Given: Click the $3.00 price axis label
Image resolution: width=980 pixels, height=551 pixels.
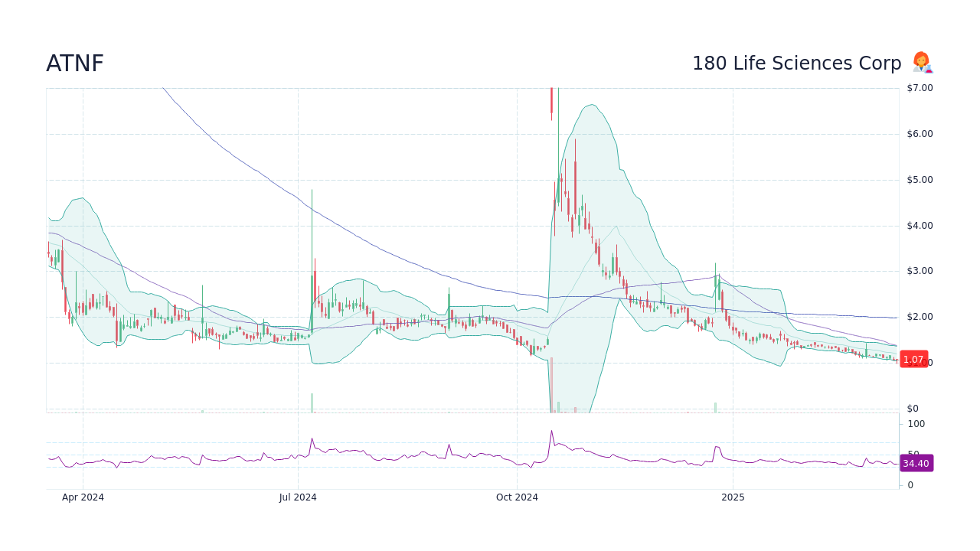Looking at the screenshot, I should pyautogui.click(x=920, y=271).
